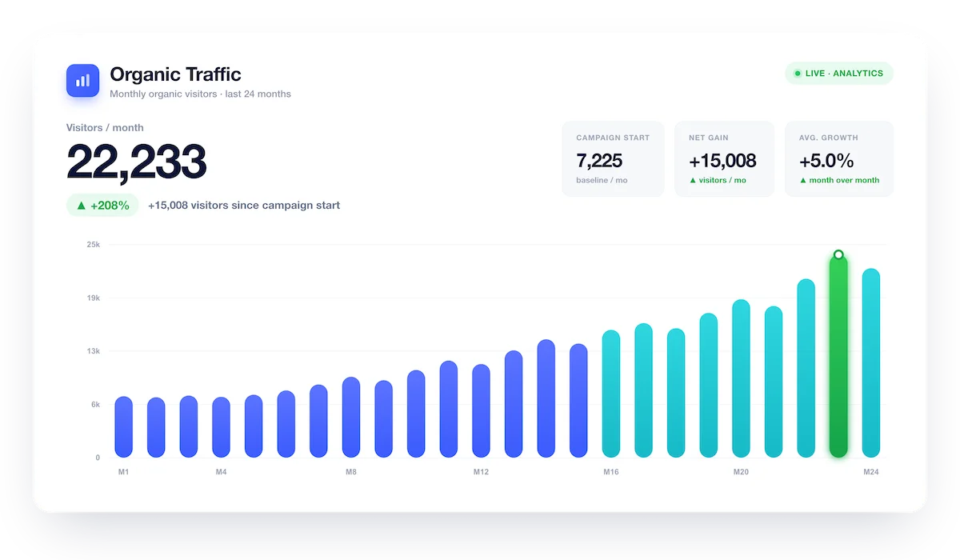This screenshot has width=960, height=560.
Task: Click the 19k y-axis label
Action: point(94,298)
